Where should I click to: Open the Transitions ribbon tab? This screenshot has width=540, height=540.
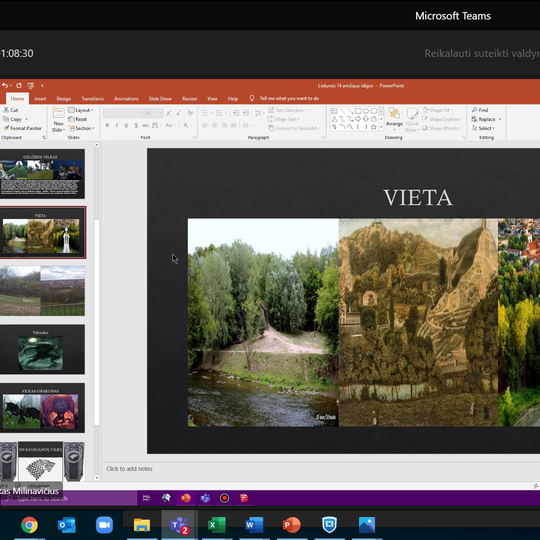point(92,99)
